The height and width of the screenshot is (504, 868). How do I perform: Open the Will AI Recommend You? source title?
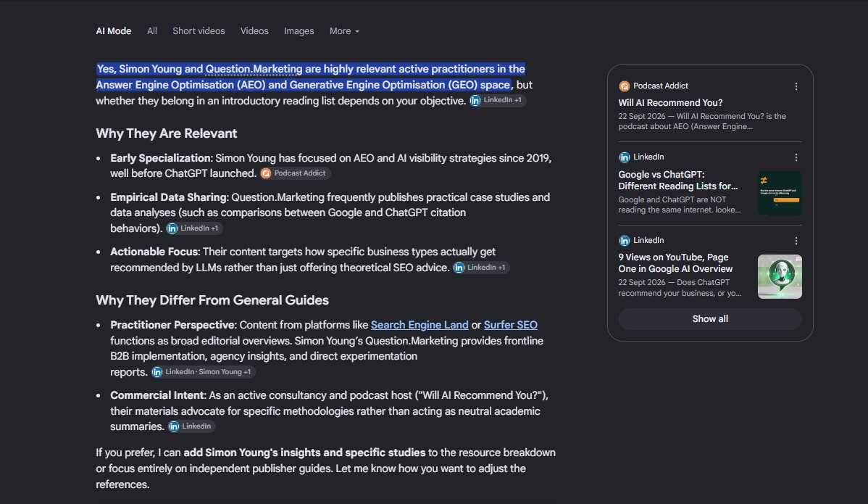coord(670,103)
